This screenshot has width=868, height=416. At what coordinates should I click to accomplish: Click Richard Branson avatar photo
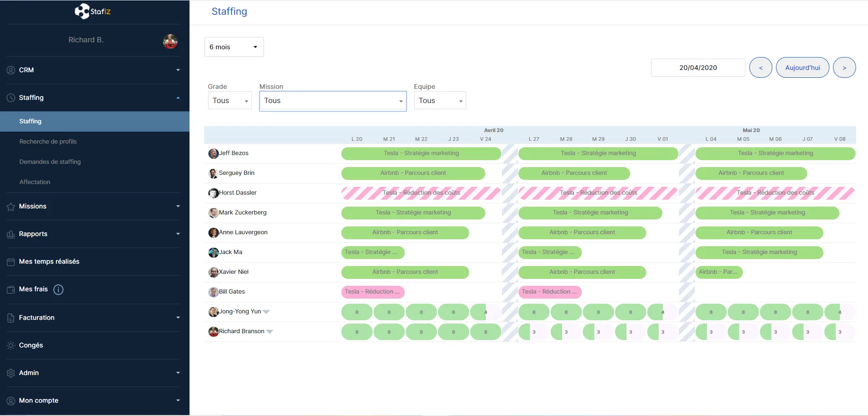(x=213, y=332)
